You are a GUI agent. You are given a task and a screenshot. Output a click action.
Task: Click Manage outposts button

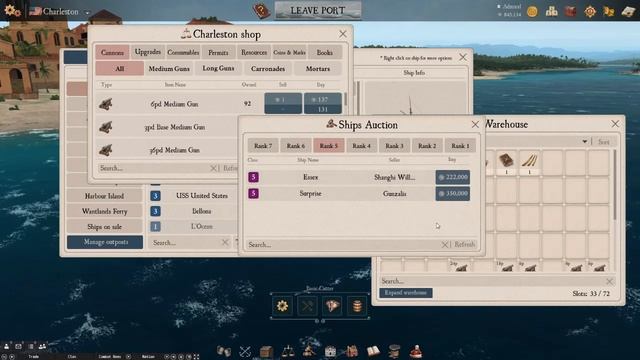click(x=105, y=242)
